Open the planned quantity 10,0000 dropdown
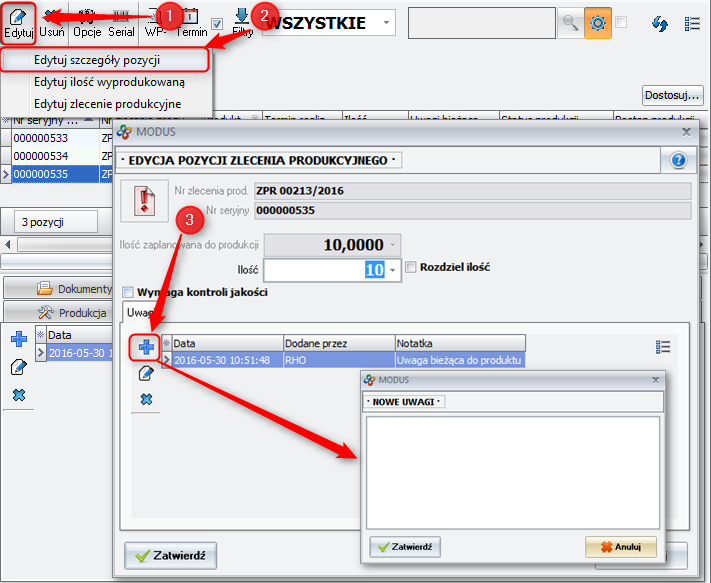Screen dimensions: 711x583 (x=392, y=245)
